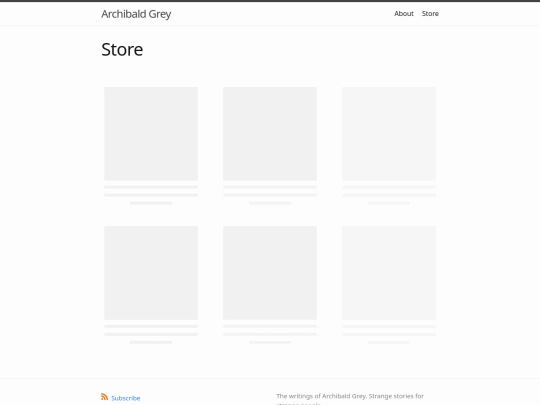
Task: Open the Archibald Grey site title link
Action: point(136,14)
